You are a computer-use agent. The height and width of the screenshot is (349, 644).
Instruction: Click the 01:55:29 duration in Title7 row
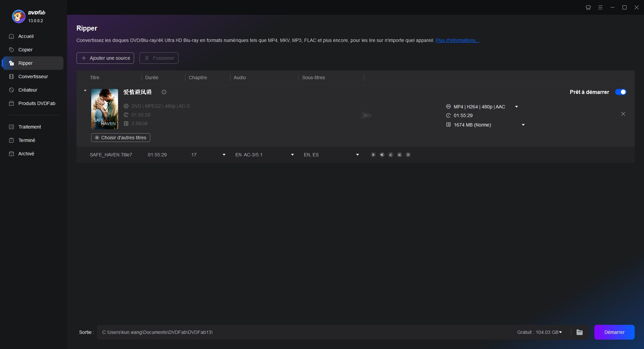click(157, 155)
